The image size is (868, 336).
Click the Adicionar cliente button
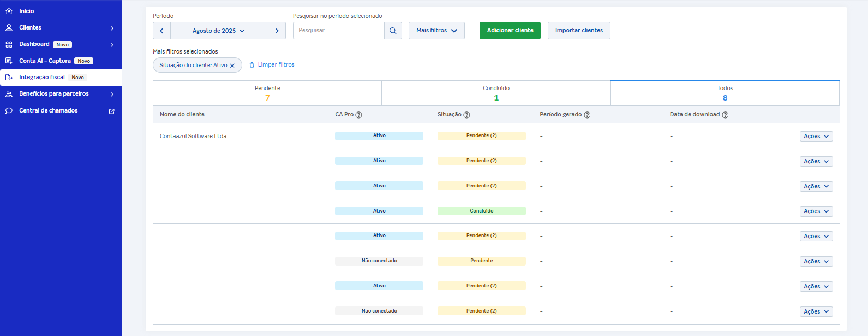tap(510, 31)
